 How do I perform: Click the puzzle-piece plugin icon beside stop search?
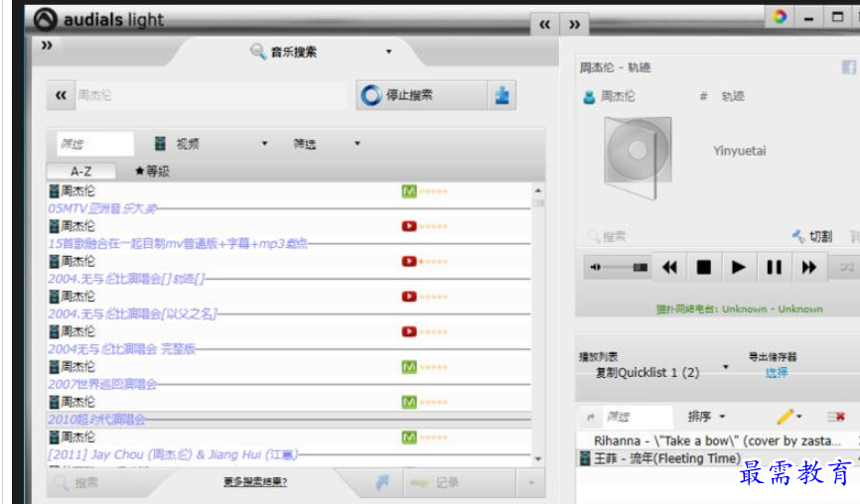(x=502, y=95)
